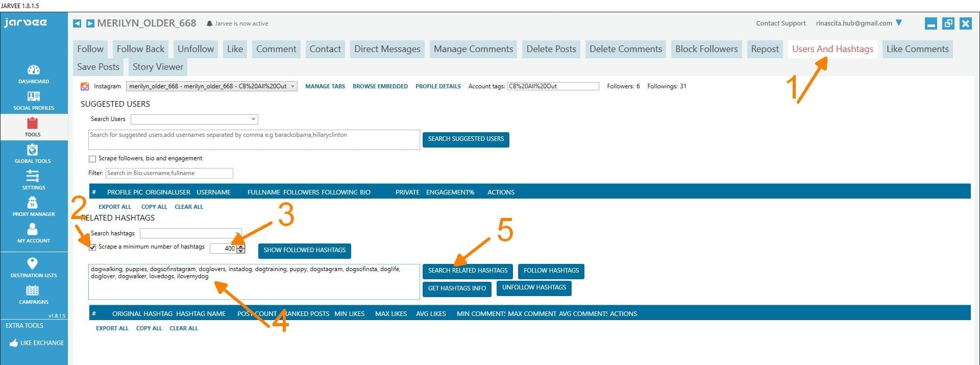
Task: Click the notification bell icon
Action: (x=209, y=23)
